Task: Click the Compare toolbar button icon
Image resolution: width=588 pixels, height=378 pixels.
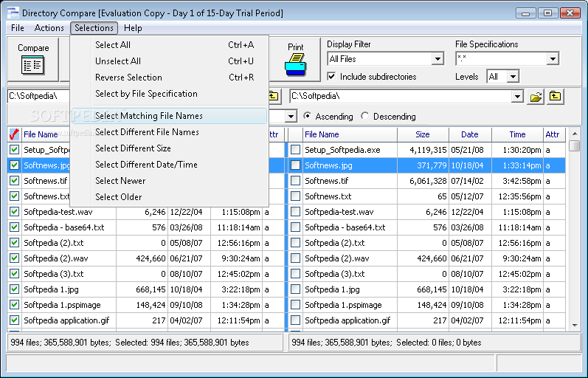Action: 32,65
